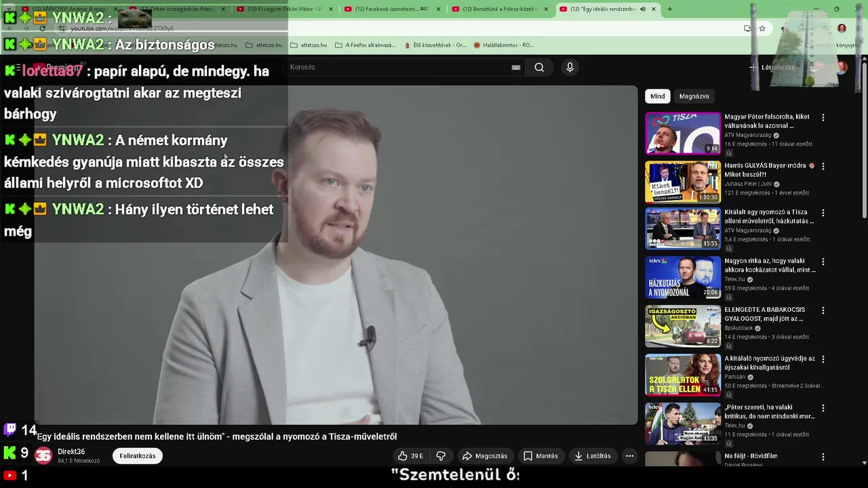
Task: Open the ELENGEDTE A BABAKOCSIS GYALOGOST video
Action: pyautogui.click(x=683, y=326)
